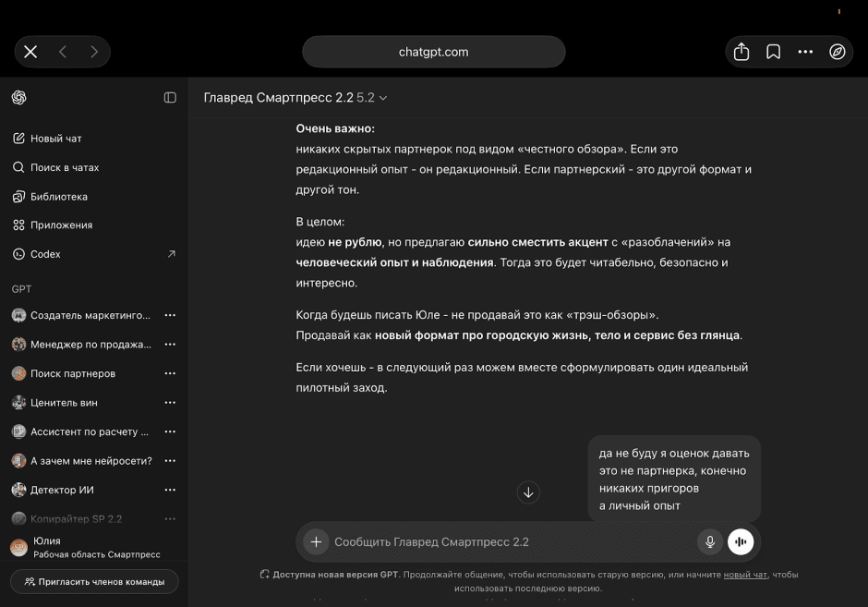Screen dimensions: 868x607
Task: Click the microphone dictation icon
Action: pos(709,542)
